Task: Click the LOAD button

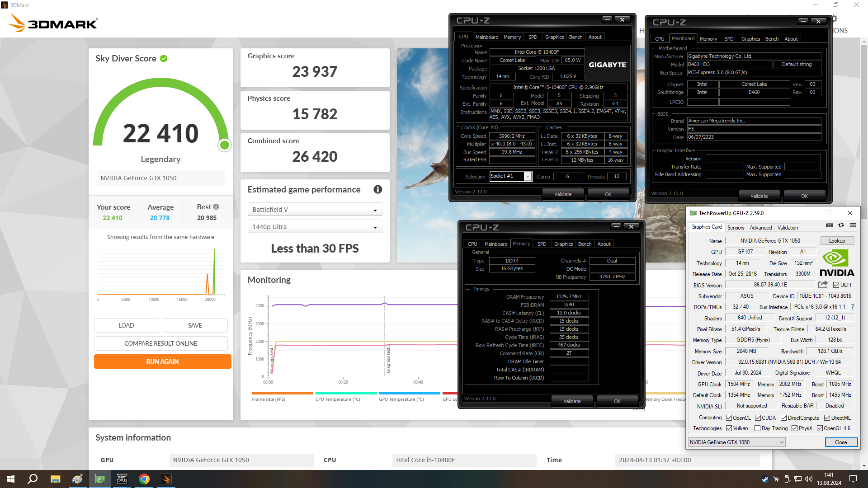Action: [126, 325]
